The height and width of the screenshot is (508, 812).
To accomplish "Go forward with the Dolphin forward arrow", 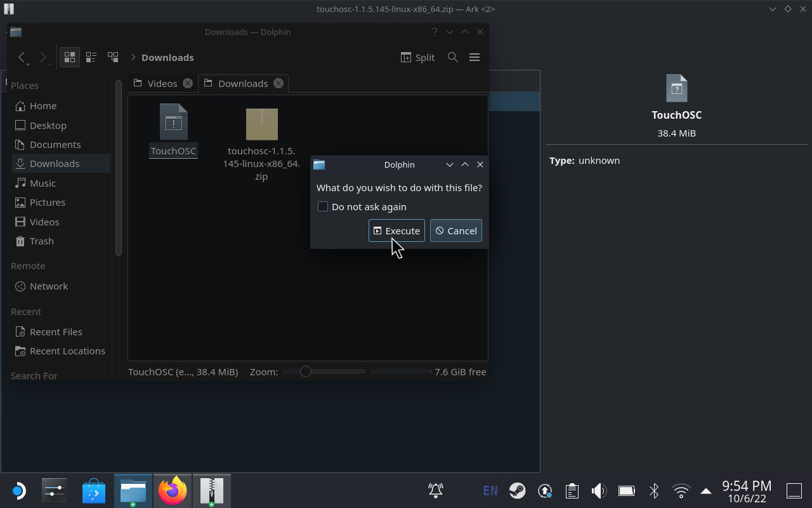I will click(x=43, y=57).
